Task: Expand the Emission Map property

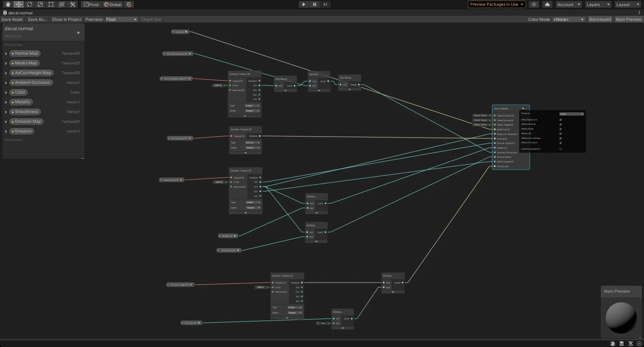Action: (6, 122)
